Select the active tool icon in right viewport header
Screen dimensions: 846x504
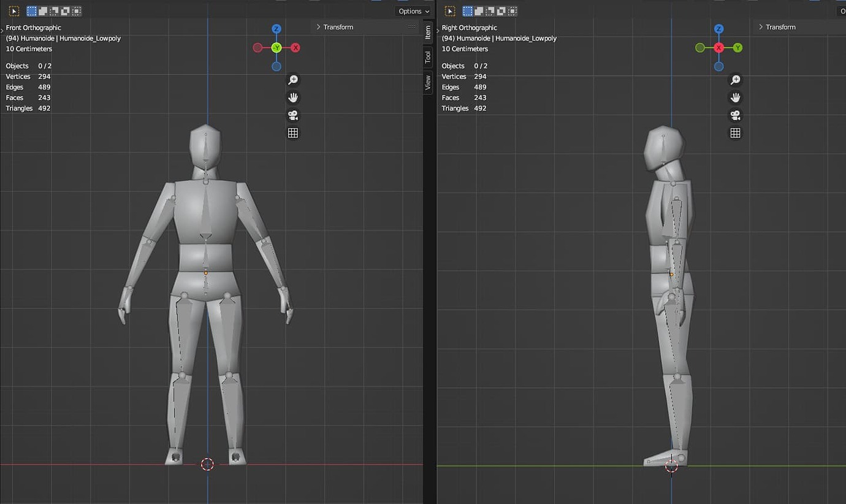point(451,10)
